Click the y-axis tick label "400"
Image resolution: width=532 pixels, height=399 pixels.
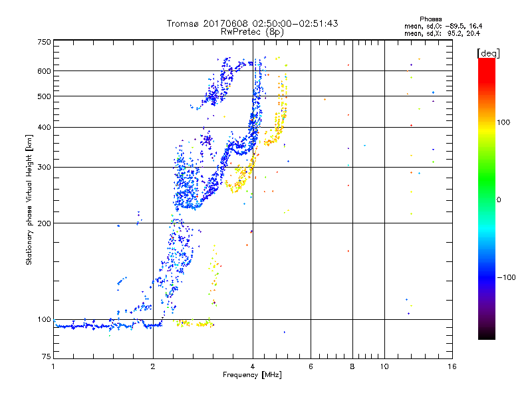click(44, 128)
